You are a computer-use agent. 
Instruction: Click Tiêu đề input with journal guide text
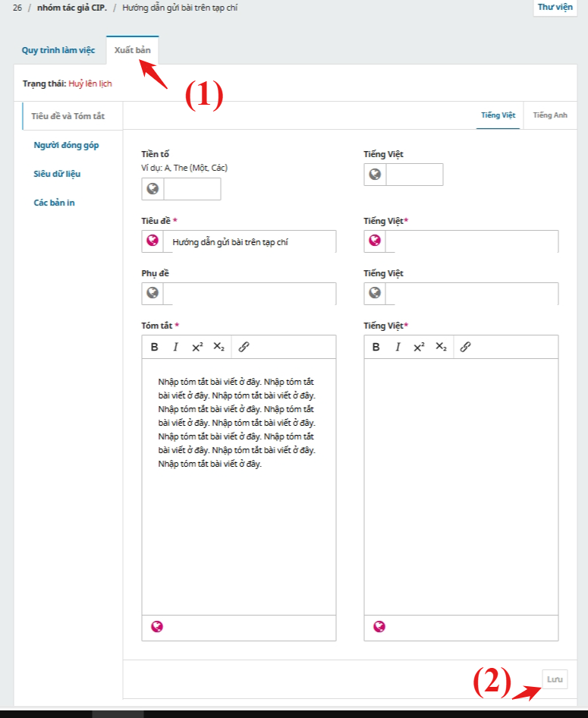pos(250,241)
